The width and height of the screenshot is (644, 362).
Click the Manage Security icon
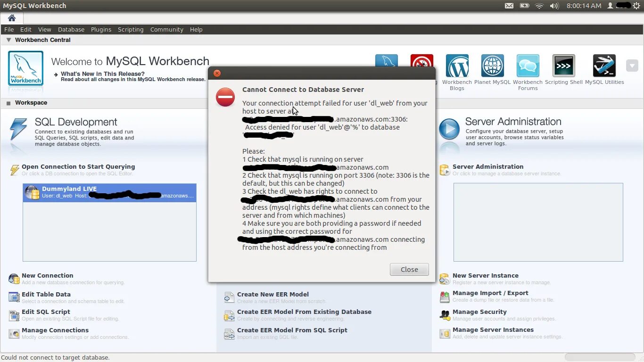coord(445,315)
